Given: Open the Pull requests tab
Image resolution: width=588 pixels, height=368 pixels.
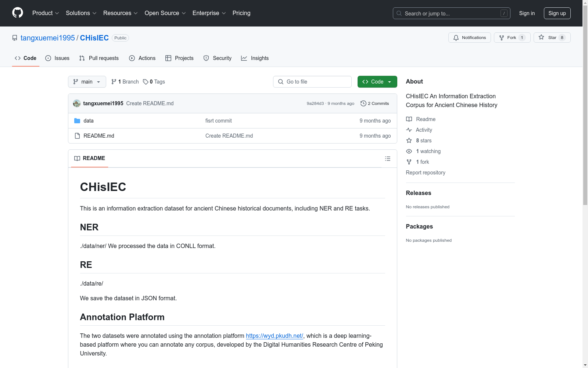Looking at the screenshot, I should (99, 58).
